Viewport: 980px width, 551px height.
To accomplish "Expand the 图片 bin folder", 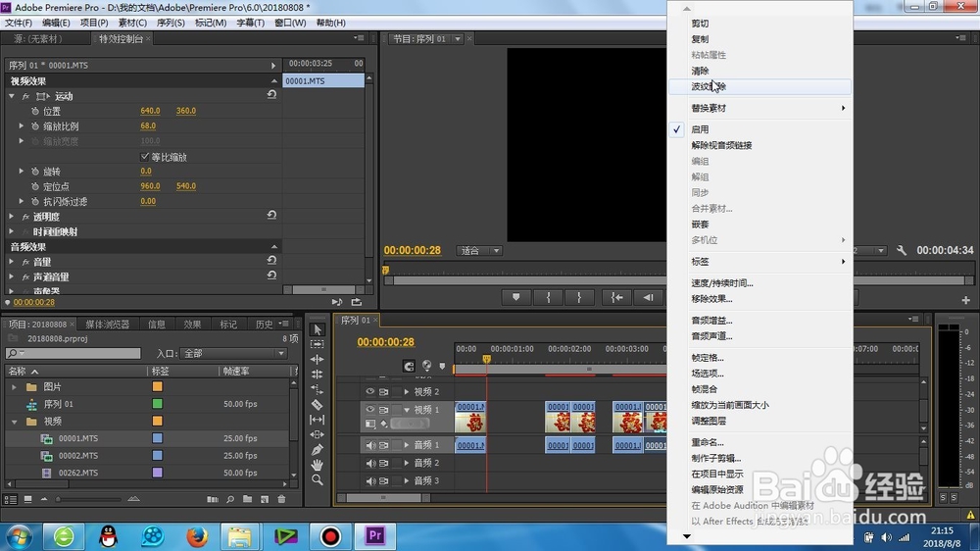I will coord(14,387).
